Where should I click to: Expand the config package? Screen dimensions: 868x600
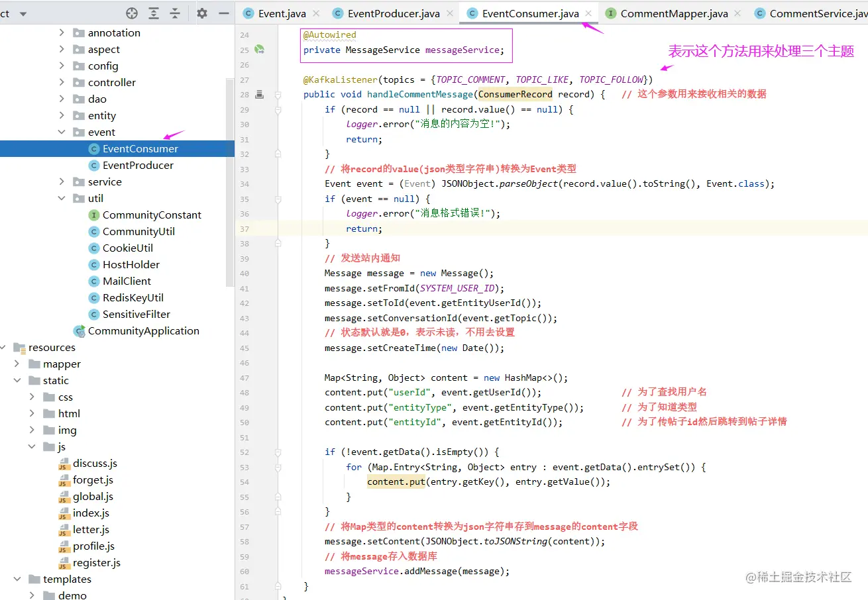point(62,66)
